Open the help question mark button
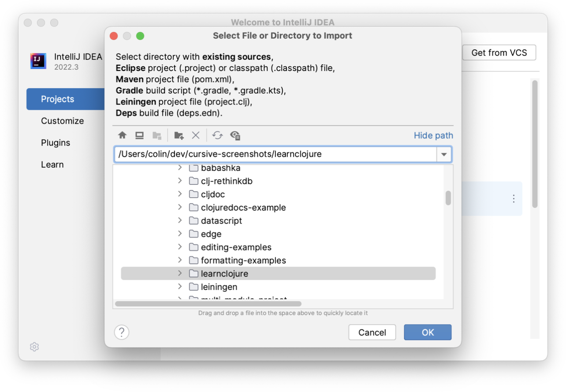Viewport: 566px width, 392px height. pyautogui.click(x=122, y=332)
